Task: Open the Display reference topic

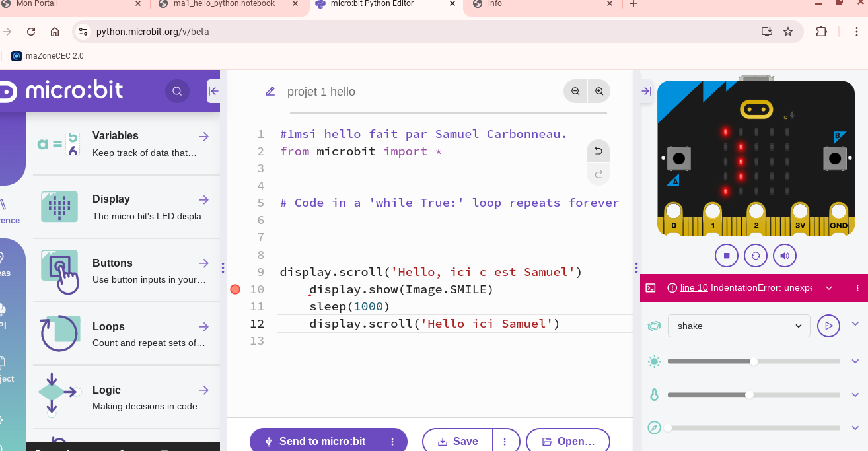Action: pos(126,207)
